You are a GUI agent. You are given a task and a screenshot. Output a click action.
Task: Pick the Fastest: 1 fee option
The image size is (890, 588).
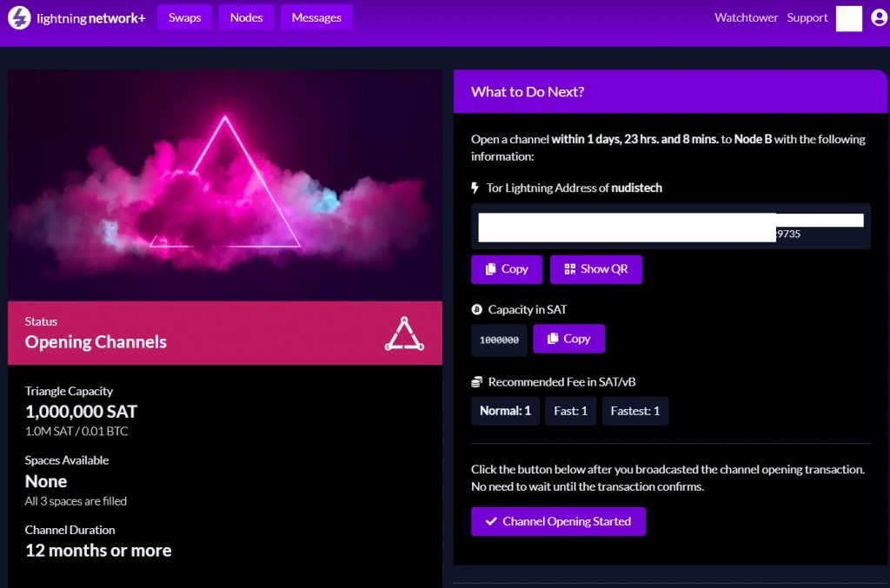click(x=634, y=411)
